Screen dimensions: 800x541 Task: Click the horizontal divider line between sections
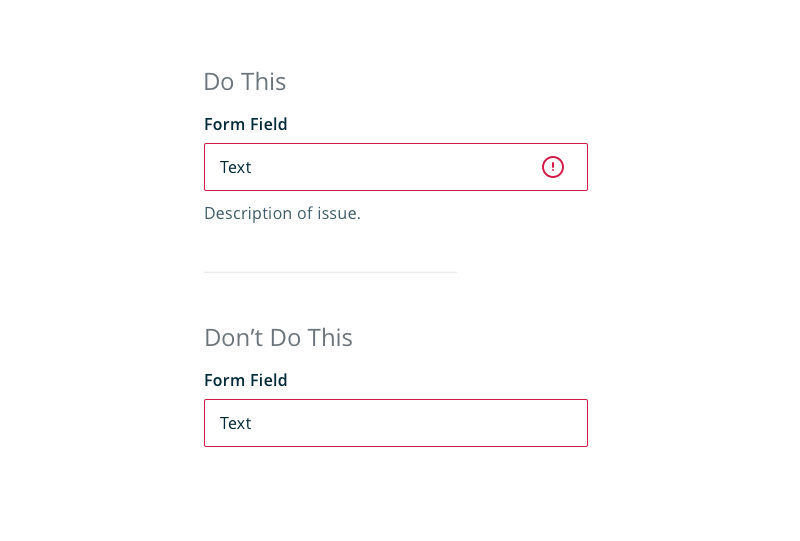tap(330, 272)
